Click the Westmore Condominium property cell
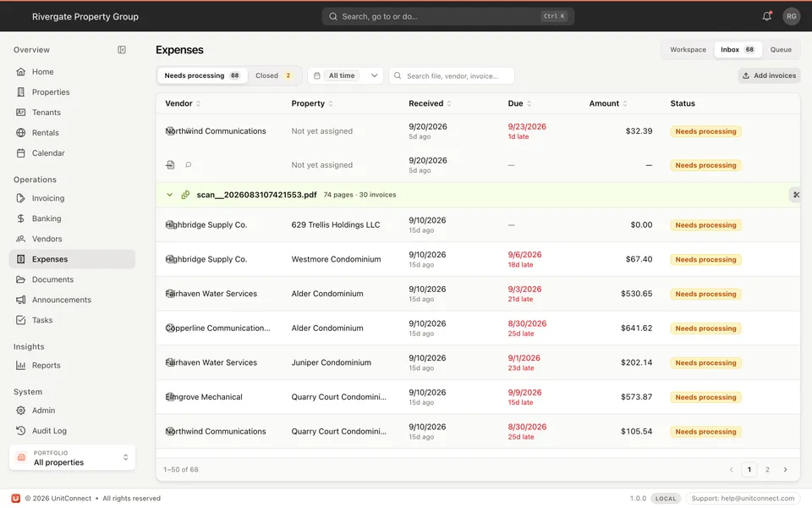The image size is (812, 508). pos(336,259)
